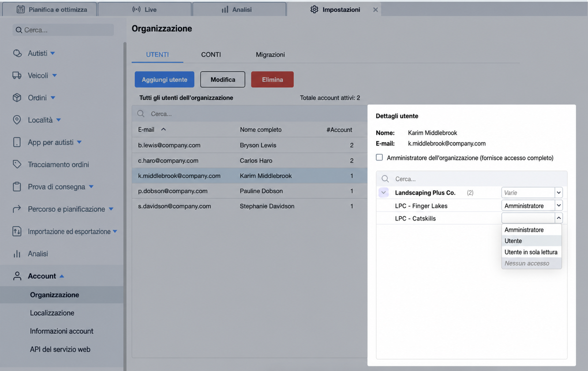Choose Amministratore in the open dropdown list
This screenshot has height=371, width=588.
coord(531,230)
